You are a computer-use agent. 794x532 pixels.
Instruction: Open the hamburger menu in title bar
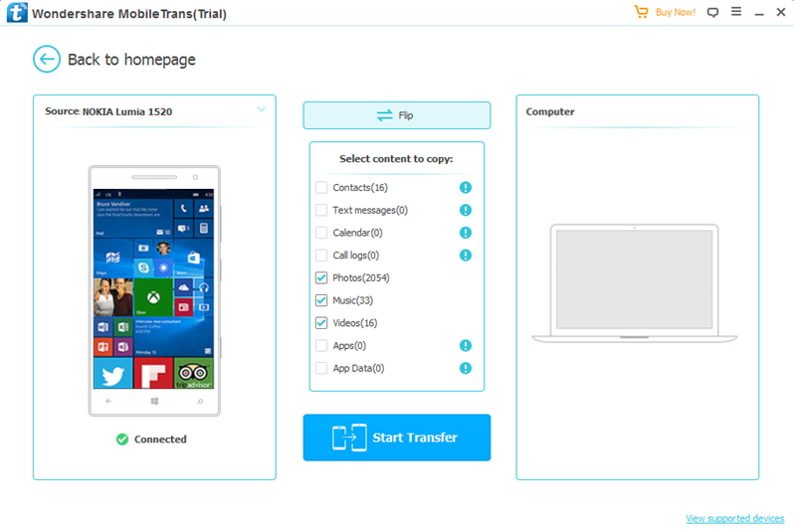(x=736, y=11)
